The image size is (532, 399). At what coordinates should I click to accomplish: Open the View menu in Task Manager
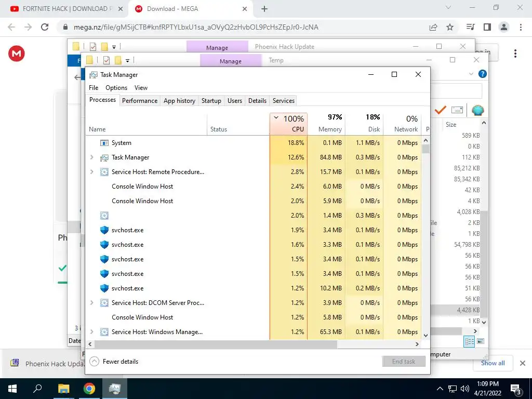click(141, 87)
